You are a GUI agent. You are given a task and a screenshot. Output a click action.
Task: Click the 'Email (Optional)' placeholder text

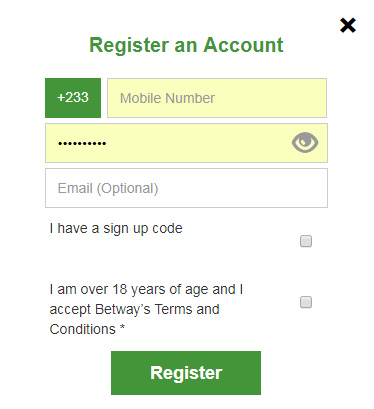[x=108, y=188]
